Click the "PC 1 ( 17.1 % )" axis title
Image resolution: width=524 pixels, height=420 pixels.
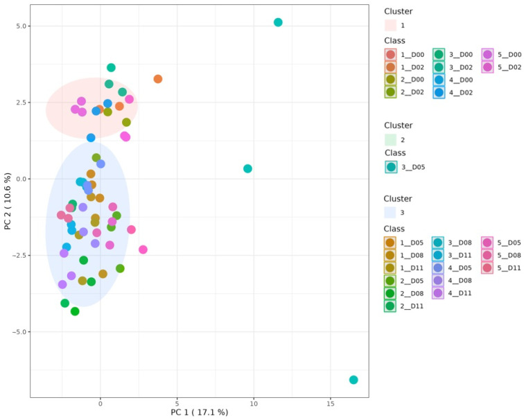pyautogui.click(x=200, y=412)
